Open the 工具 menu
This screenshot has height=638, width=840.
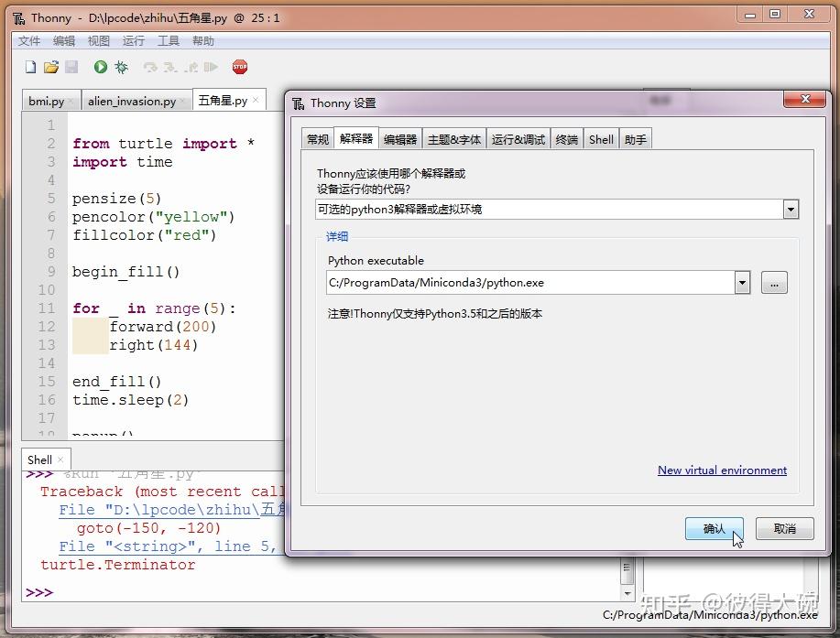(x=169, y=40)
